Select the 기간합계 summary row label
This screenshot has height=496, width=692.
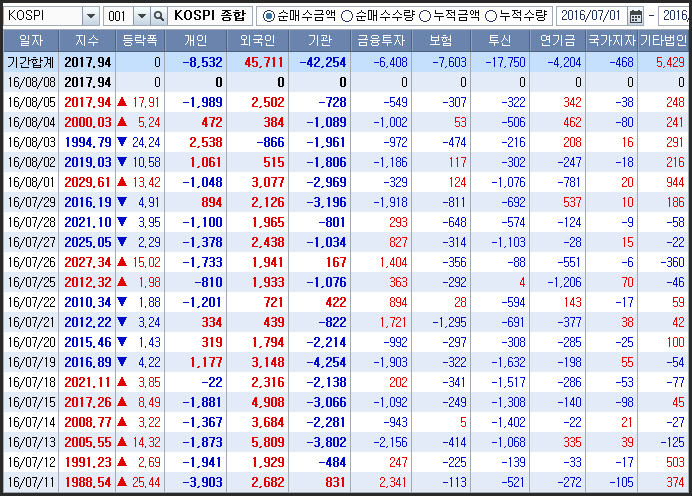(30, 62)
